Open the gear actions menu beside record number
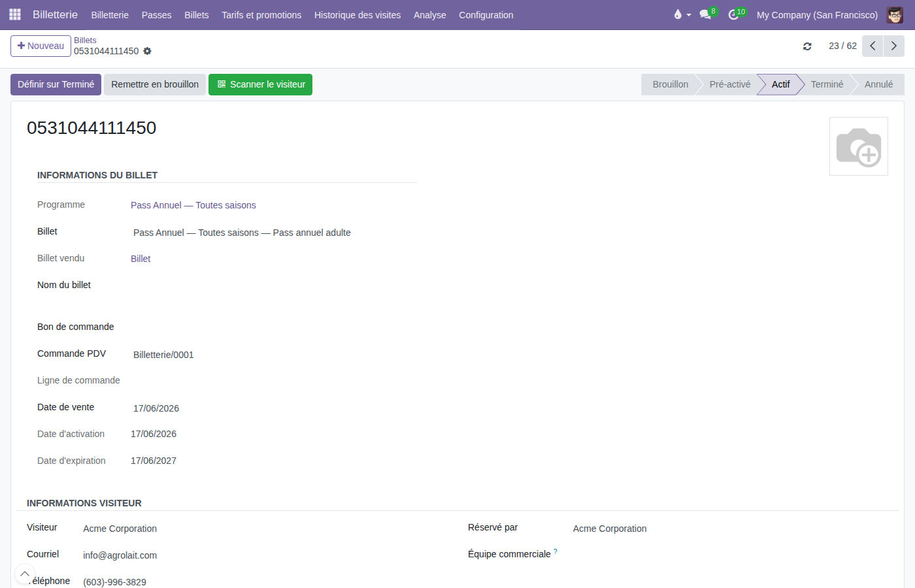 [x=147, y=51]
